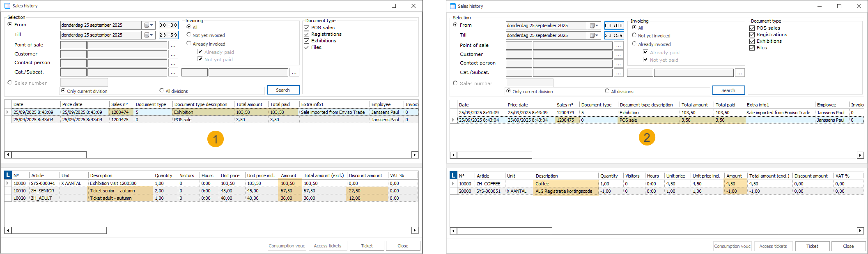Open Point of sale browse button in left window
Screen dimensions: 868x254
(173, 45)
